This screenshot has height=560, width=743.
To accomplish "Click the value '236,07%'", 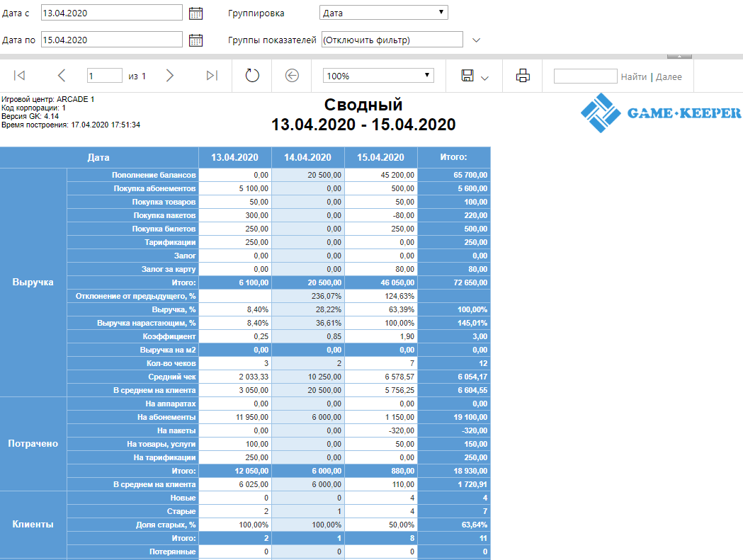I will (x=326, y=296).
